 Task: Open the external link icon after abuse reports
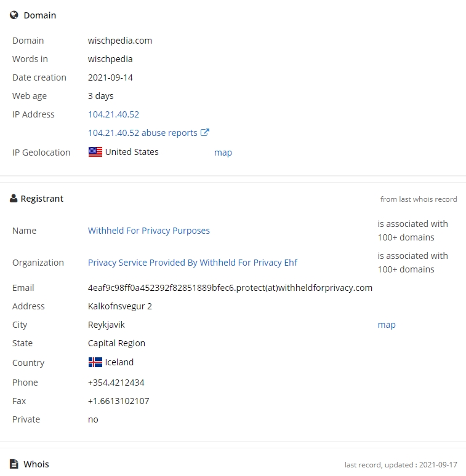205,133
